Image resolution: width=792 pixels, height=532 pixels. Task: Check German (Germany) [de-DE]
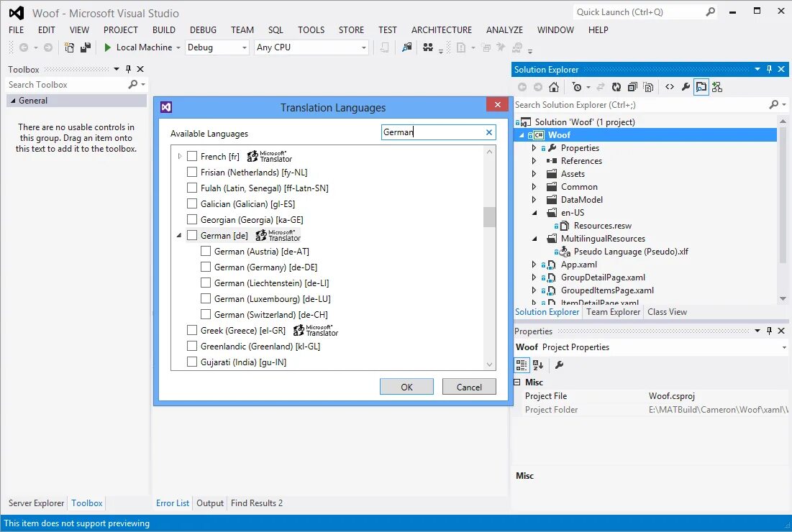click(206, 267)
